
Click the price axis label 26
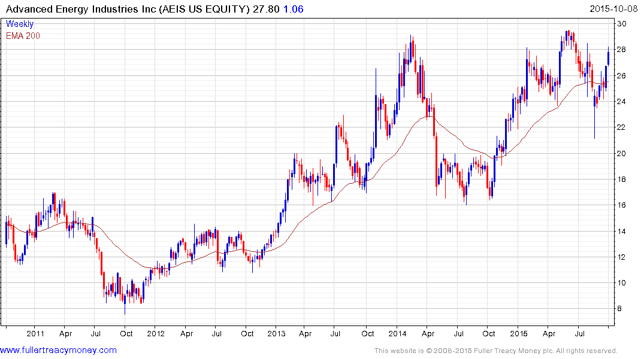[622, 76]
